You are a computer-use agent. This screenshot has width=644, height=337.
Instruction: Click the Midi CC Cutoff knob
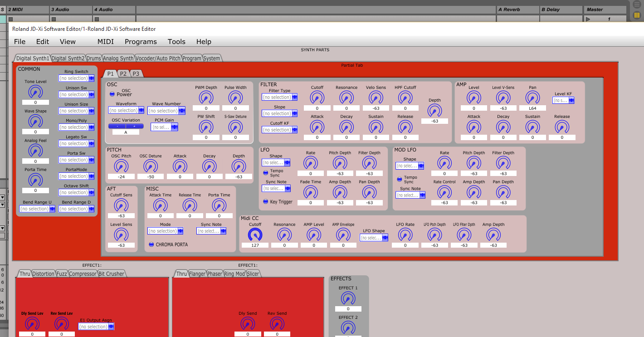(255, 235)
